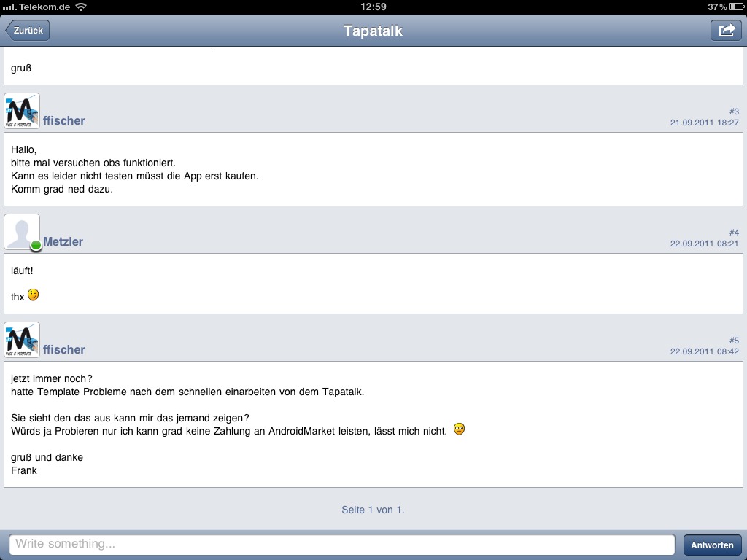The width and height of the screenshot is (747, 560).
Task: Open ffischer username link on post #5
Action: [x=64, y=349]
